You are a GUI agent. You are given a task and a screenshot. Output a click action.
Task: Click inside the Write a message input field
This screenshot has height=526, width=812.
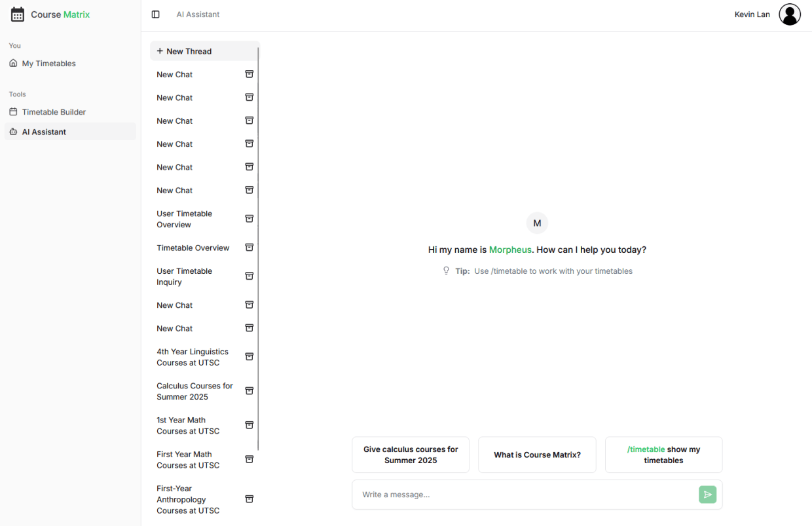[x=524, y=495]
